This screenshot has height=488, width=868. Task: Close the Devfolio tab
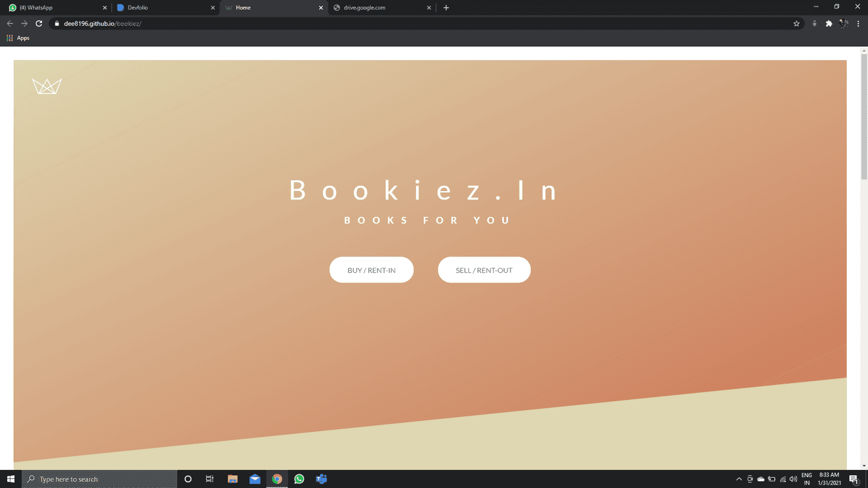[212, 8]
